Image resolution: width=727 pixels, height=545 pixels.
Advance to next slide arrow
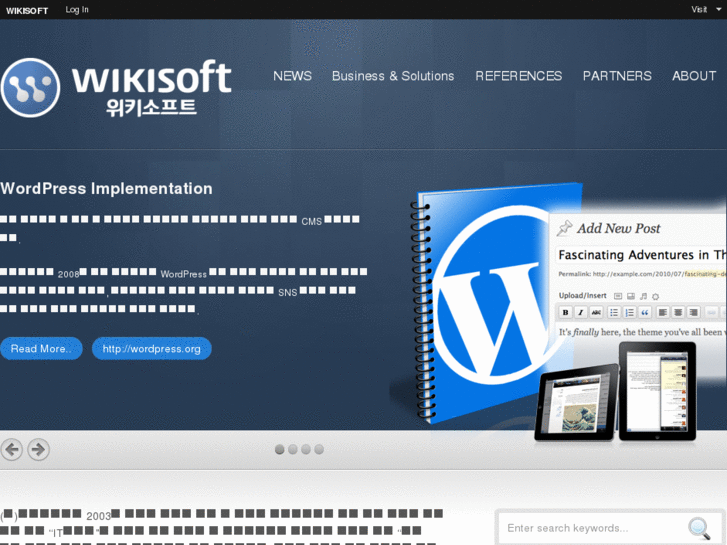pos(38,449)
